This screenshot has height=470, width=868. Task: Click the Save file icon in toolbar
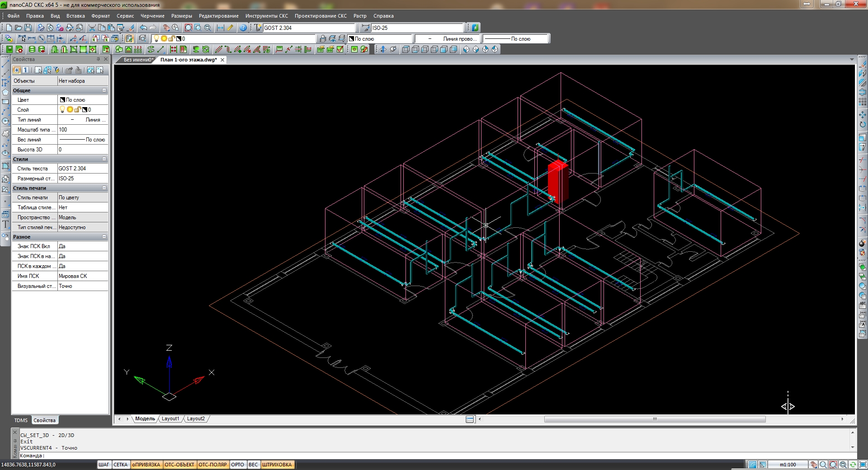(28, 28)
